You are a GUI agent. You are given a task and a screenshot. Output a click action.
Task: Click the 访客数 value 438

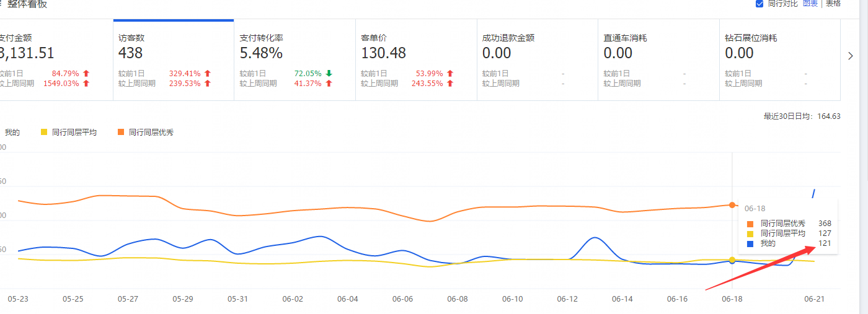point(131,53)
